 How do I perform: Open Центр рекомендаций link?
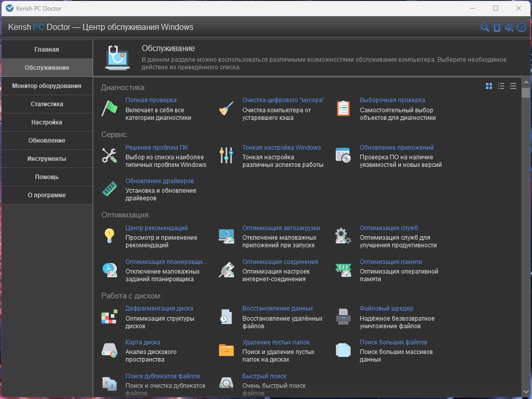coord(156,228)
